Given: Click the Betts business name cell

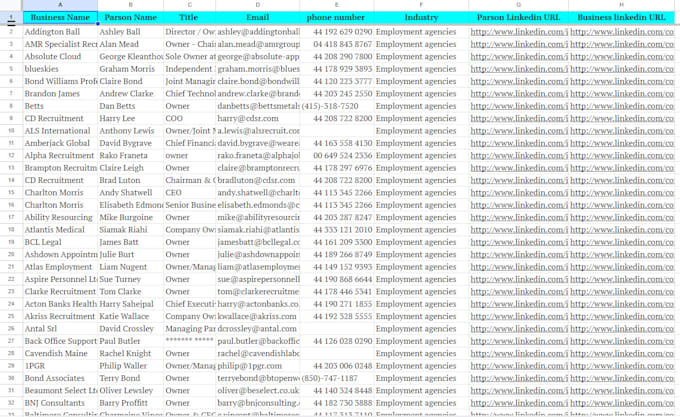Looking at the screenshot, I should (x=60, y=106).
